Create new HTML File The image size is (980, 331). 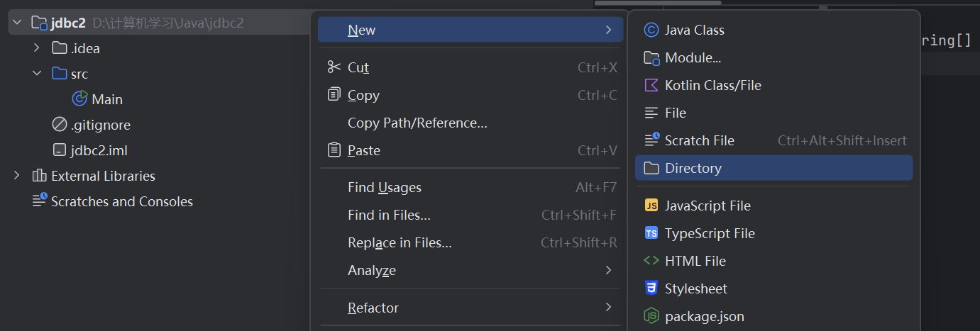tap(773, 261)
